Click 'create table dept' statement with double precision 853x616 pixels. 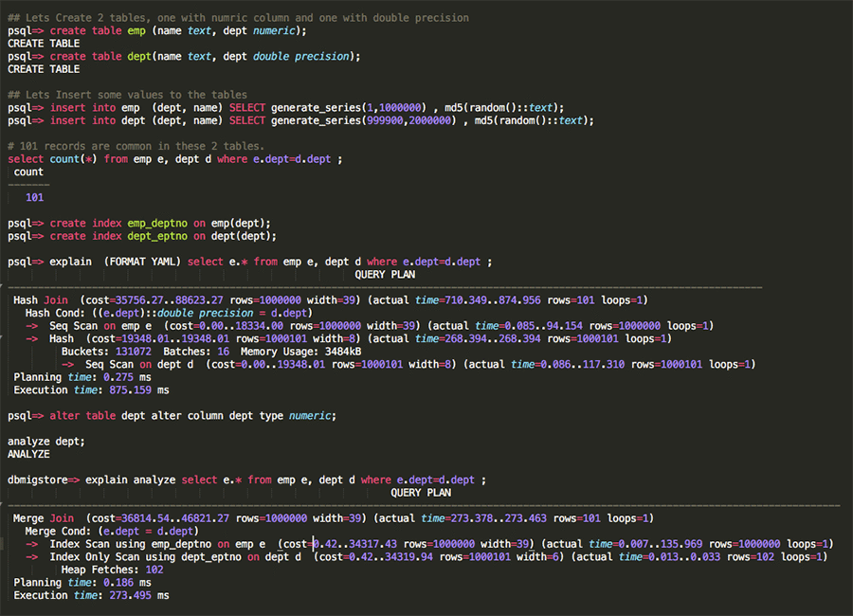click(184, 57)
